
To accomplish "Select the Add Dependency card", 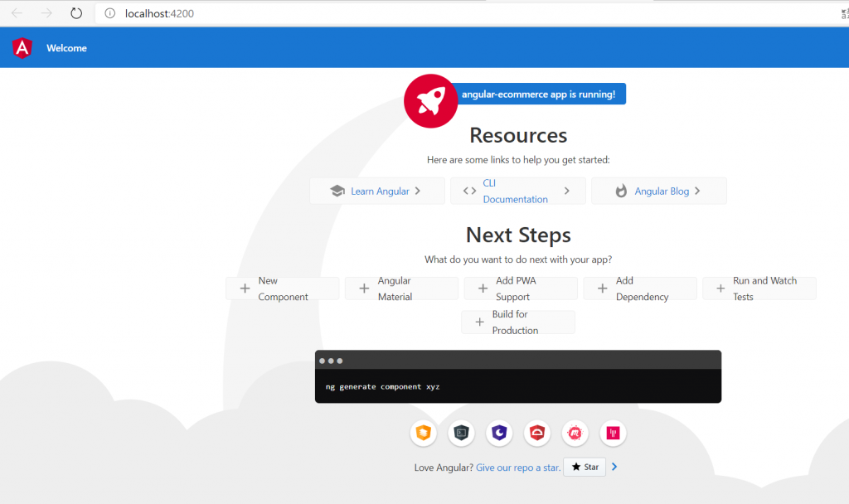I will (x=640, y=288).
